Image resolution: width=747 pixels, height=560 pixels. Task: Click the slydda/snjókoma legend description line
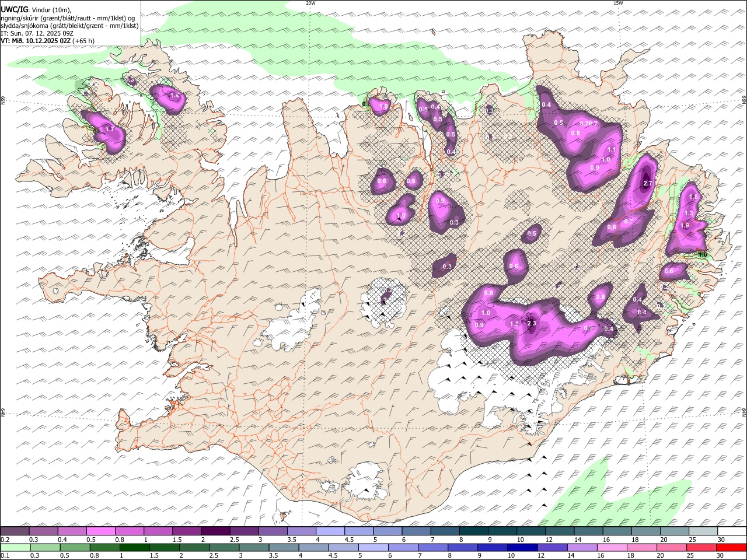69,26
